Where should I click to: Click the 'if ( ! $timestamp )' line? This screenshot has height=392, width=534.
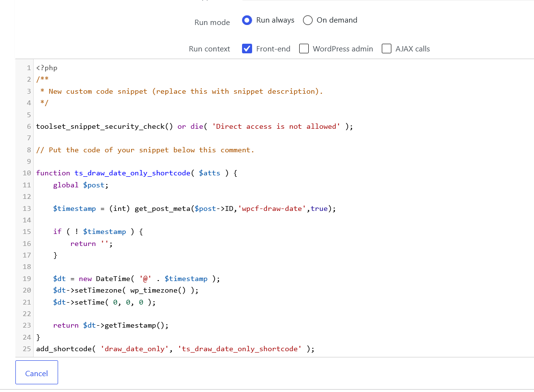pyautogui.click(x=98, y=232)
